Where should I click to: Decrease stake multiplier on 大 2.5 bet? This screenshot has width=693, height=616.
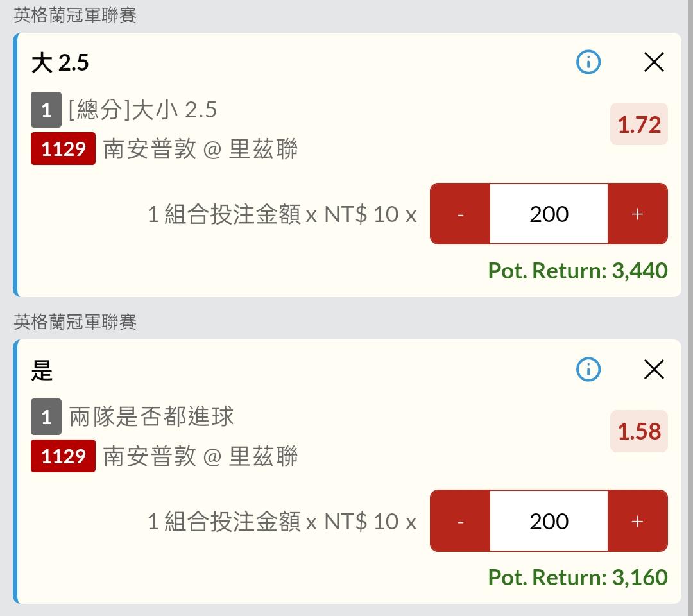[460, 214]
